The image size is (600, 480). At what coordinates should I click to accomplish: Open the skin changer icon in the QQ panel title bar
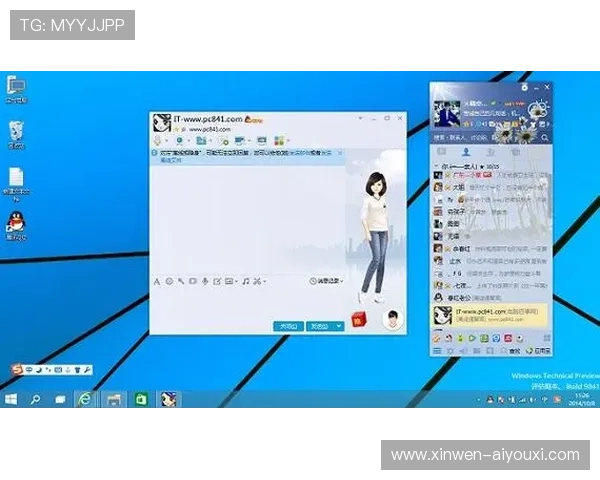[x=524, y=88]
